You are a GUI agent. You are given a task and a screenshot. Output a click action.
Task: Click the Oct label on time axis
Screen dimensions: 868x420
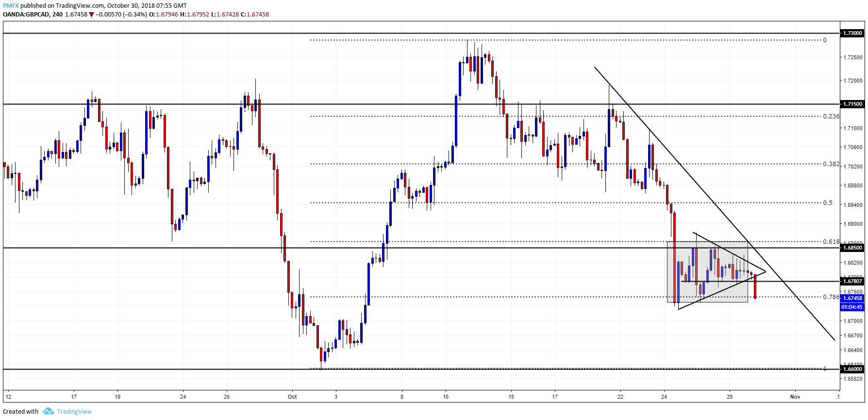(292, 397)
